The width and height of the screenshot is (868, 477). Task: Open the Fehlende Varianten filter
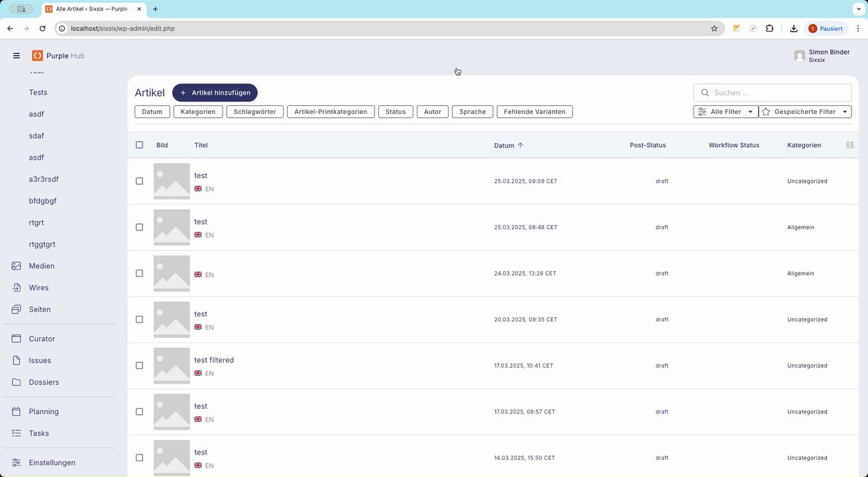point(535,112)
